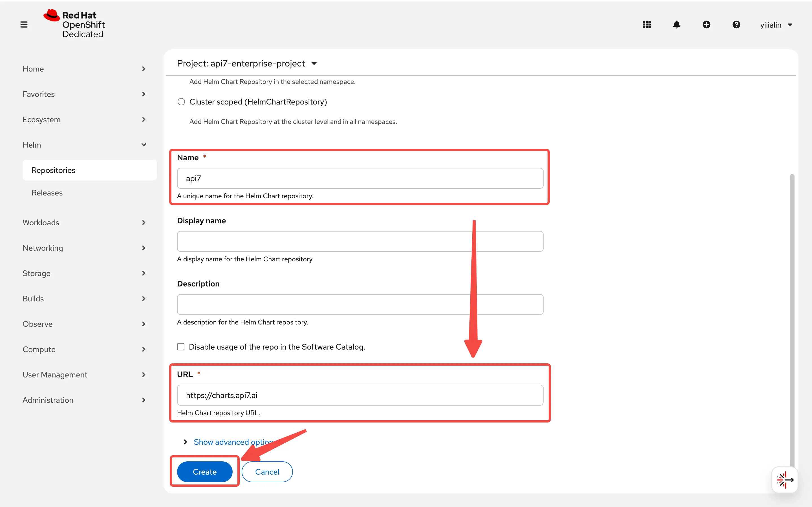The image size is (812, 507).
Task: Open the application launcher grid
Action: point(646,24)
